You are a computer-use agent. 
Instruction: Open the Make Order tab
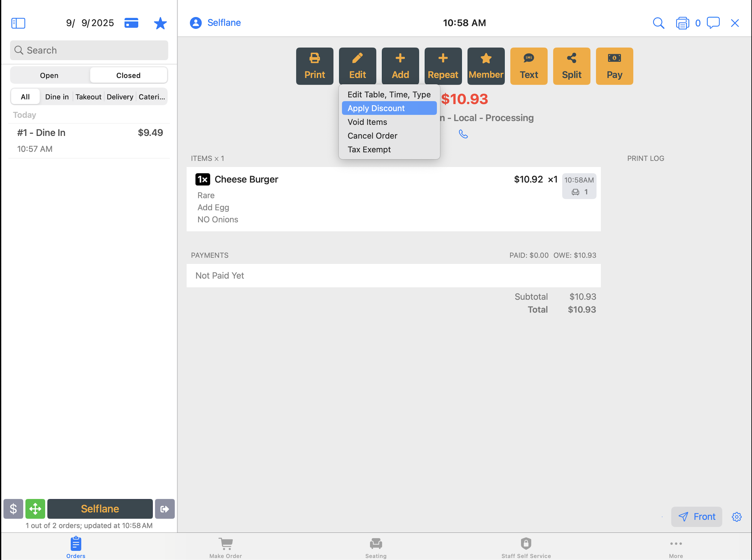pos(225,547)
